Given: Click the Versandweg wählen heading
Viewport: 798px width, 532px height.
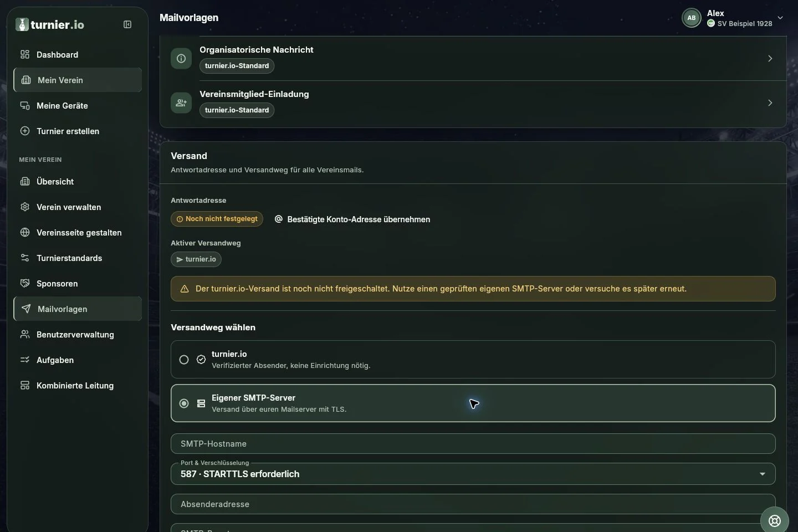Looking at the screenshot, I should click(x=213, y=328).
